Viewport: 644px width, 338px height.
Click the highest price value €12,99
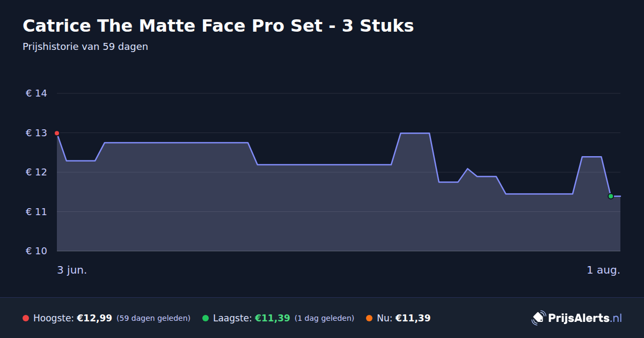pyautogui.click(x=94, y=318)
